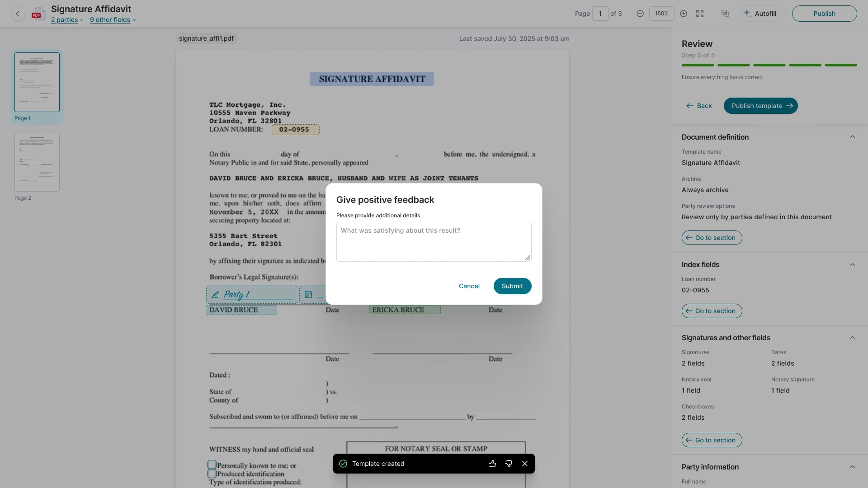Open the 150% zoom level box
The image size is (868, 488).
[662, 14]
